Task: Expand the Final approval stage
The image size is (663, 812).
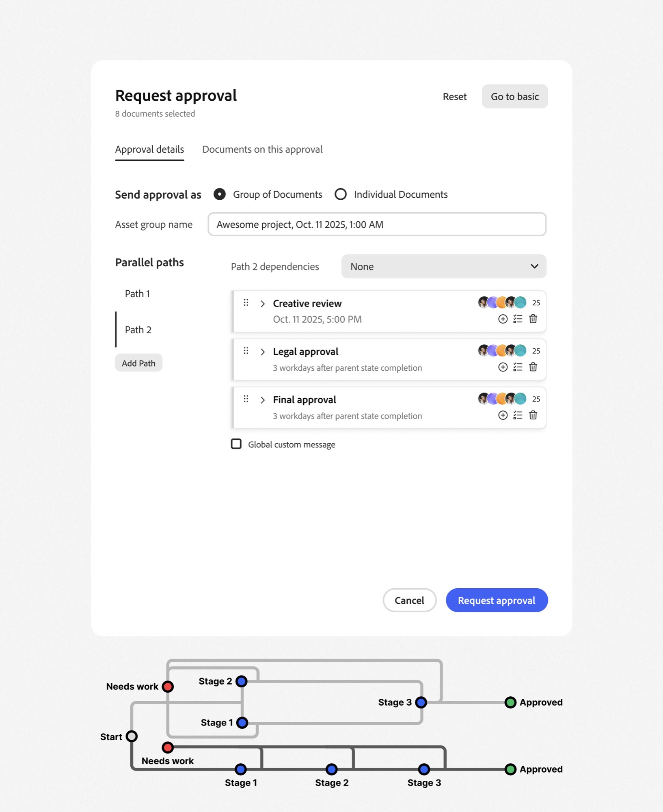Action: (x=263, y=400)
